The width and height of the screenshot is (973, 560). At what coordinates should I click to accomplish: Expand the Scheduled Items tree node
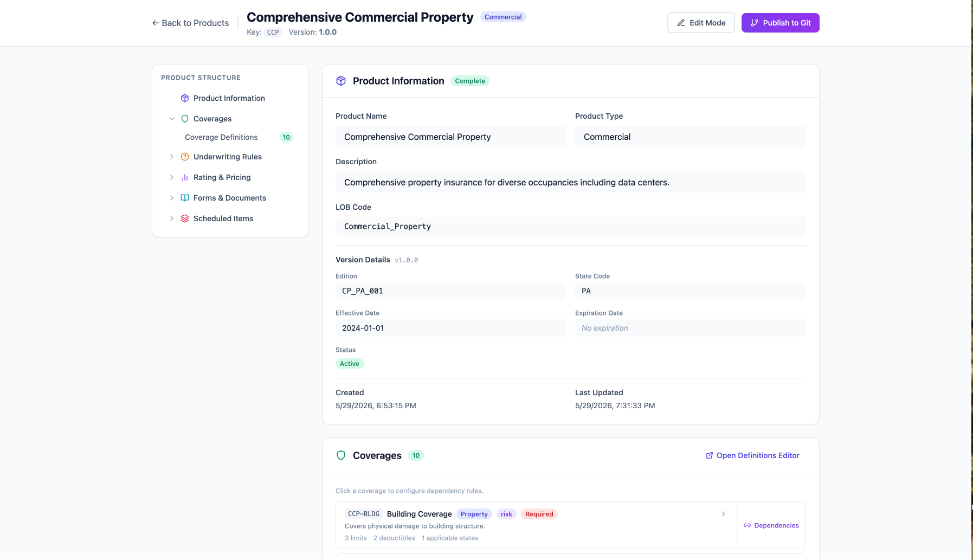pos(172,218)
